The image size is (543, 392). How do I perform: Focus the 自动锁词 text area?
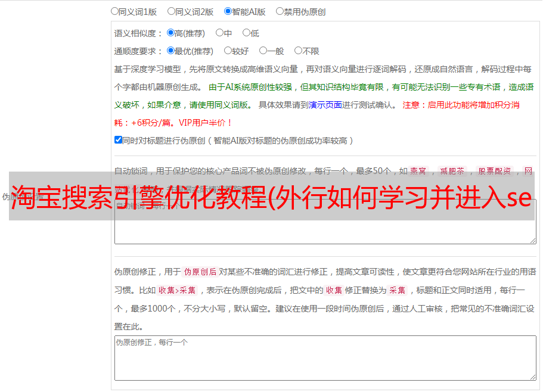pyautogui.click(x=325, y=222)
